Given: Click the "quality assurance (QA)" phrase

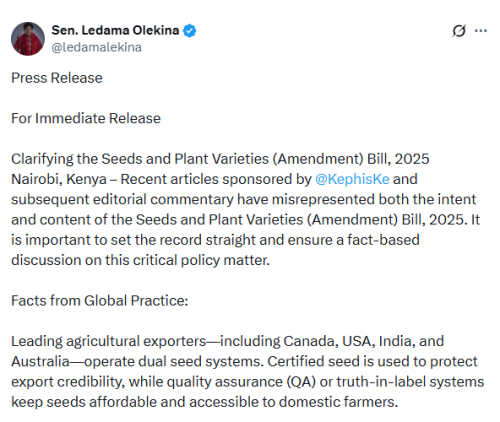Looking at the screenshot, I should (x=241, y=382).
